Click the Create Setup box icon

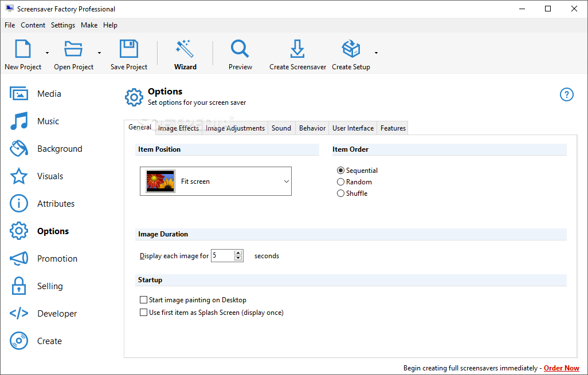351,49
